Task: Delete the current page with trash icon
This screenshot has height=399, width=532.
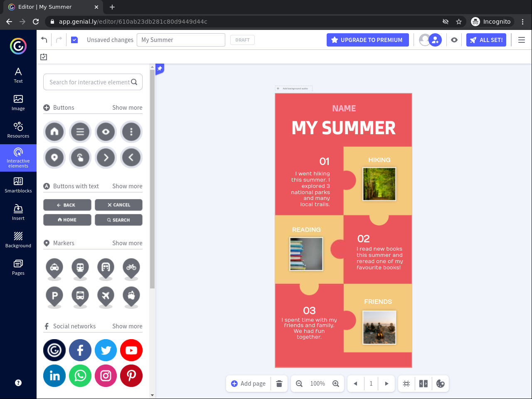Action: pos(279,384)
